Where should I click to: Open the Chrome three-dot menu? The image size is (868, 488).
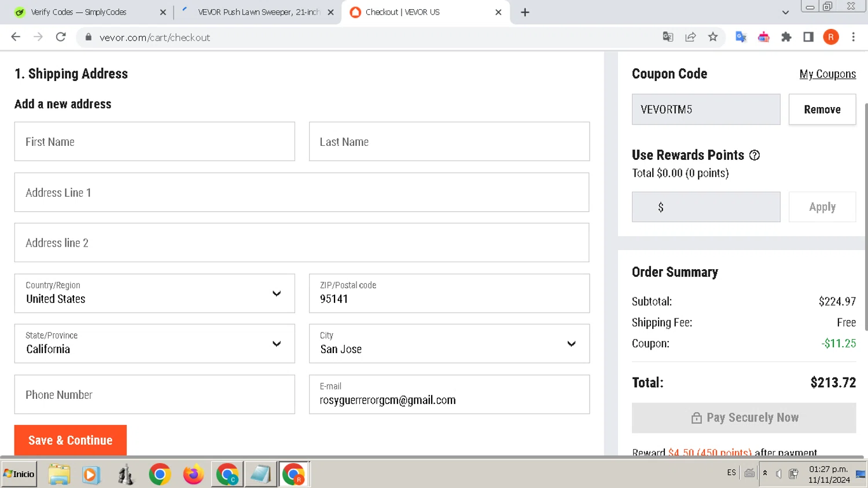(x=854, y=37)
